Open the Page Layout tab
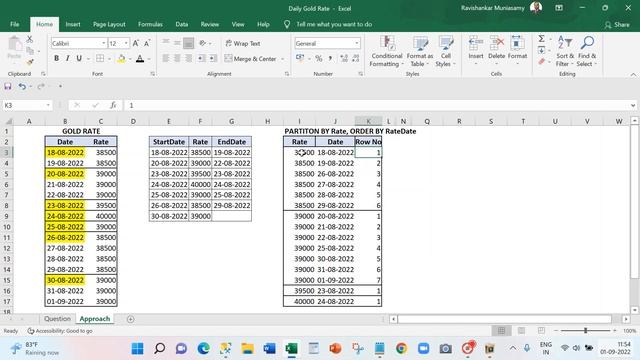640x360 pixels. tap(109, 24)
